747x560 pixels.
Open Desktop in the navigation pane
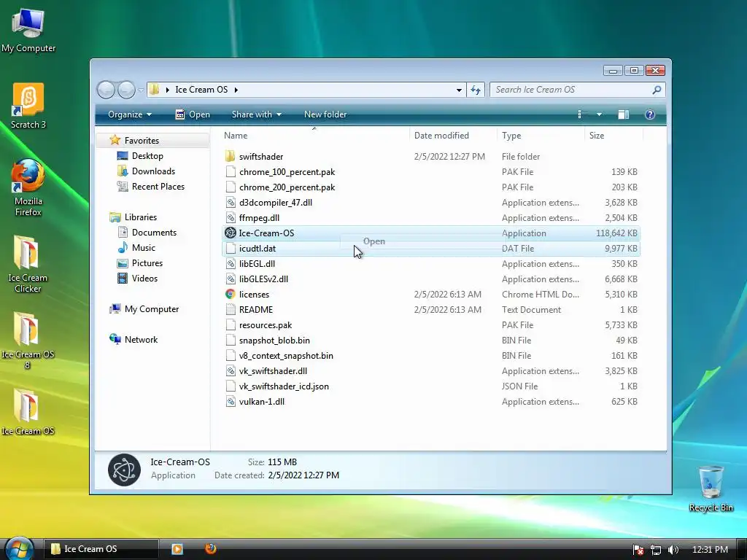[147, 156]
